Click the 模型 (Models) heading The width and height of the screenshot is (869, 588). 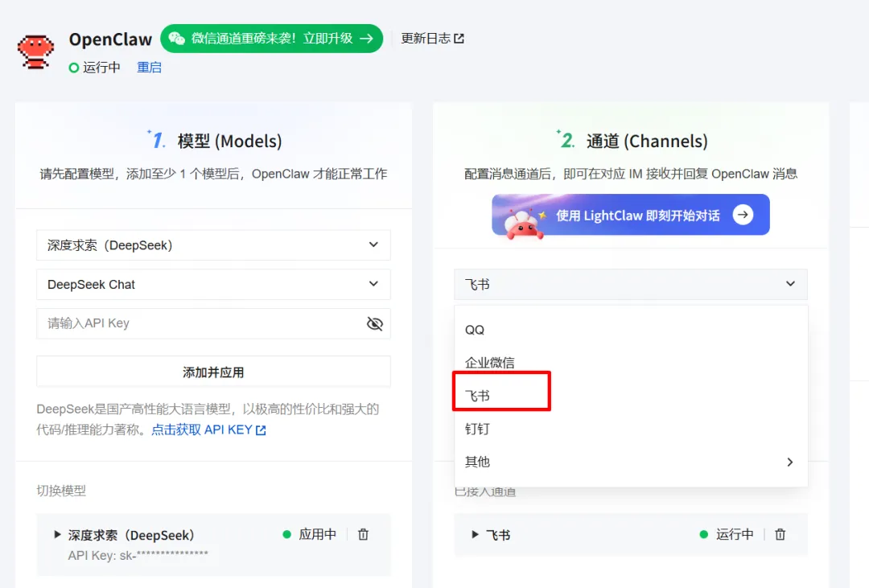pos(229,142)
